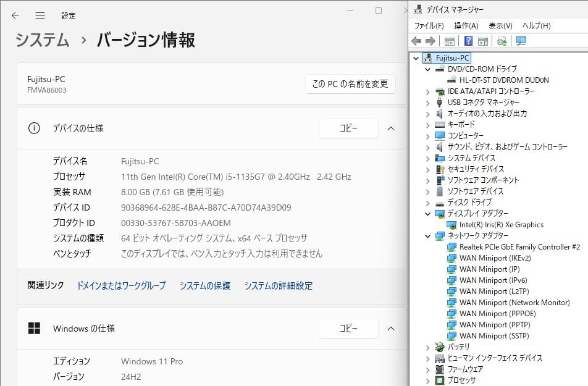Collapse the Windows の仕様 section chevron
This screenshot has width=588, height=386.
(391, 328)
